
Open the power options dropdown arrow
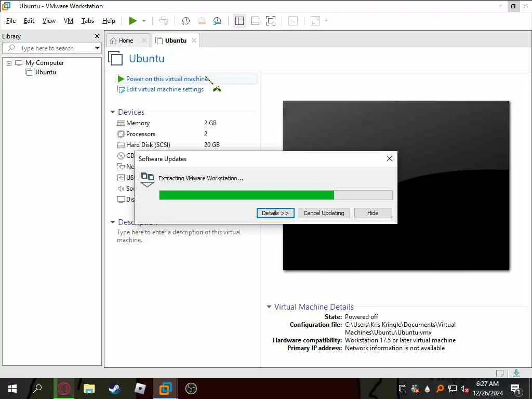tap(144, 21)
